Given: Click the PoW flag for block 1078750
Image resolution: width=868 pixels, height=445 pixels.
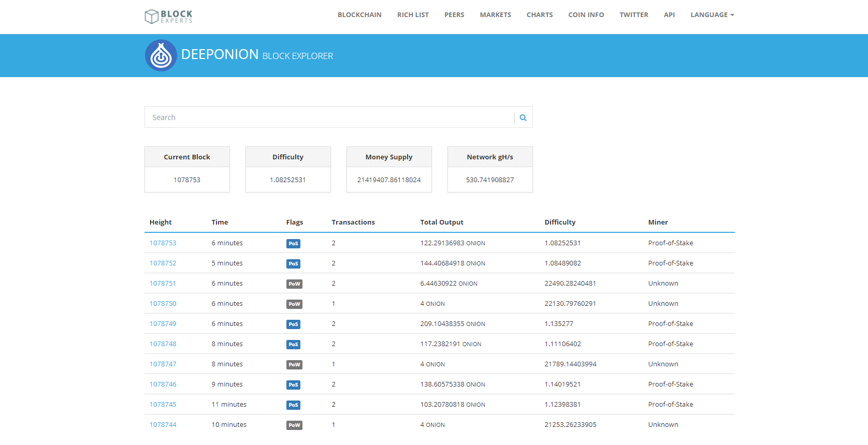Looking at the screenshot, I should [x=294, y=304].
